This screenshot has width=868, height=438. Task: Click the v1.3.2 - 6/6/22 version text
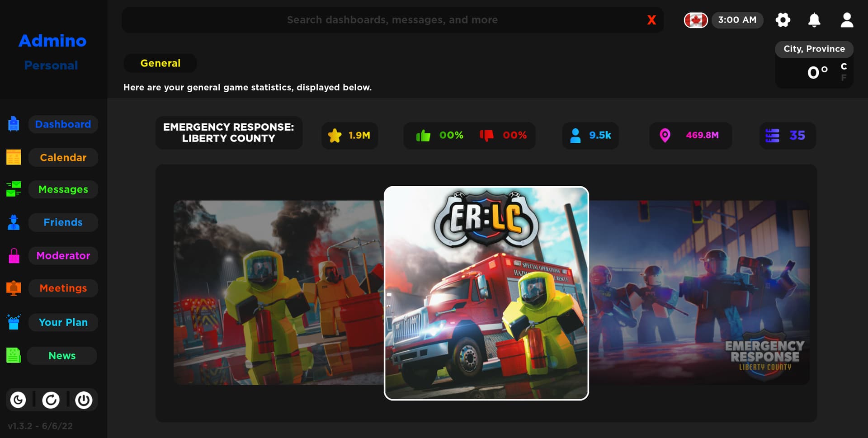click(40, 426)
